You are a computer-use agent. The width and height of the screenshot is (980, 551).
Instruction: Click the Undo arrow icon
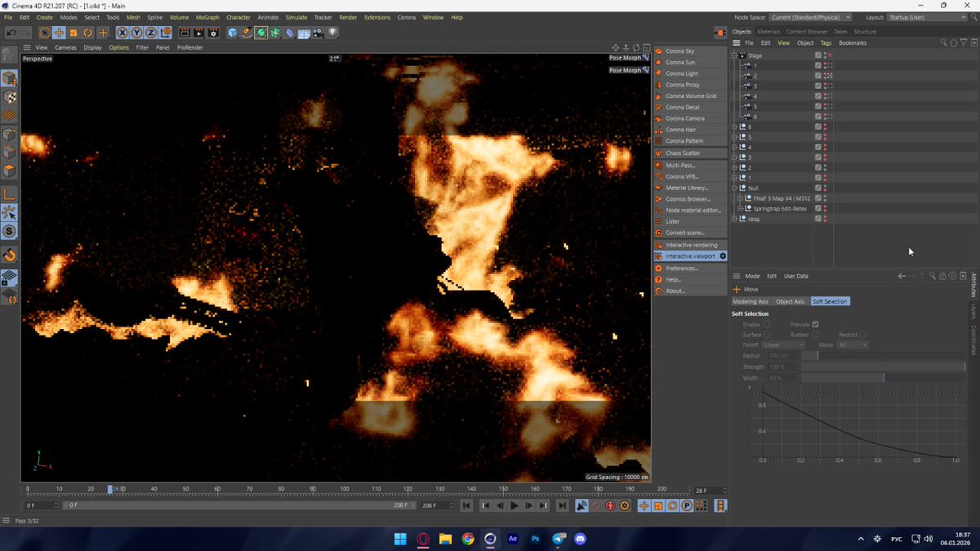(11, 33)
